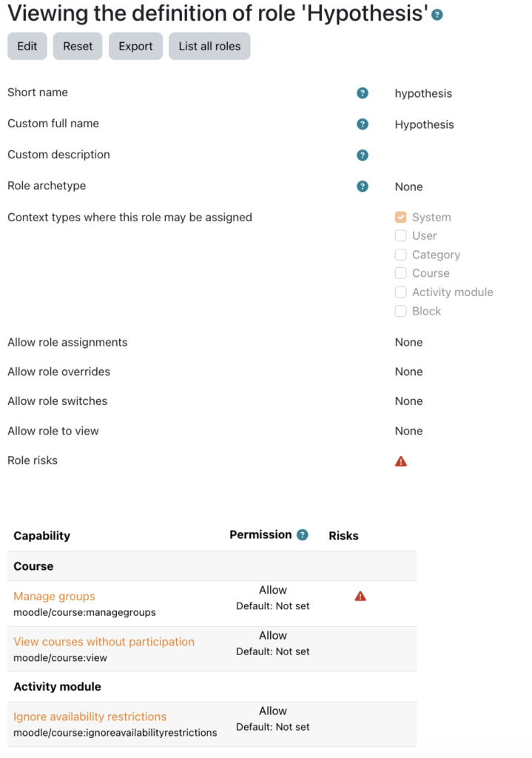Open help for Role archetype
The width and height of the screenshot is (532, 758).
(x=362, y=187)
